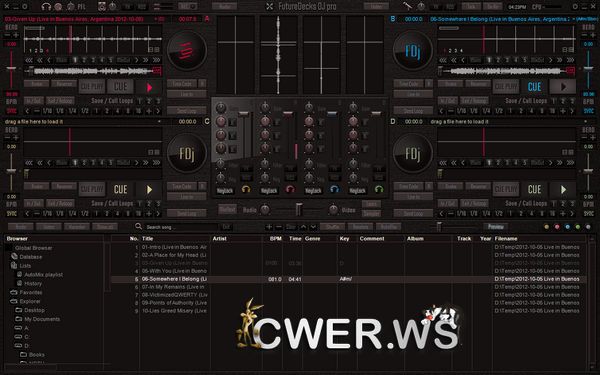Click the deck A jog wheel
This screenshot has height=375, width=600.
click(x=187, y=51)
